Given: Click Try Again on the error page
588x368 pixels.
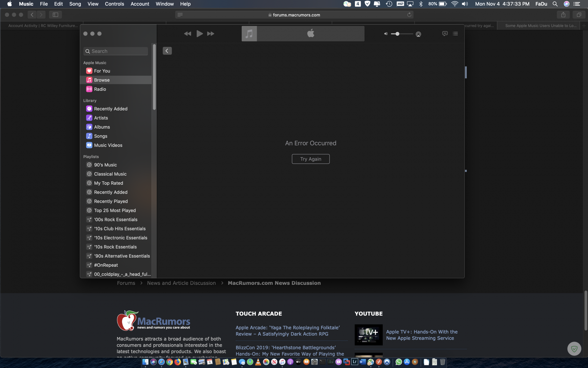Looking at the screenshot, I should pyautogui.click(x=310, y=159).
